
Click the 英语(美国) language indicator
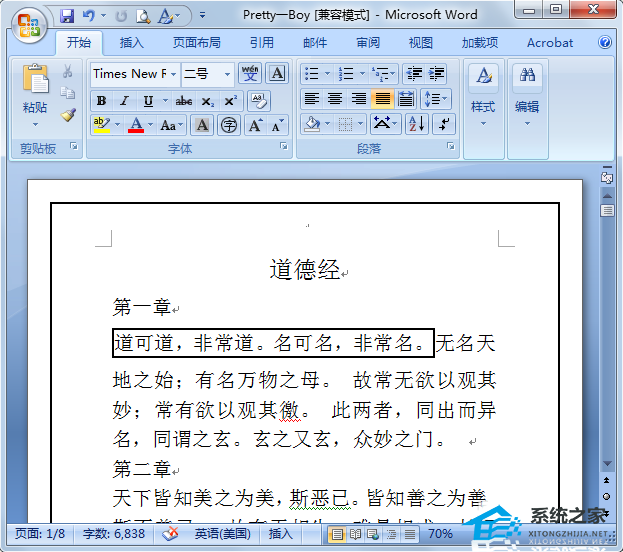point(223,534)
